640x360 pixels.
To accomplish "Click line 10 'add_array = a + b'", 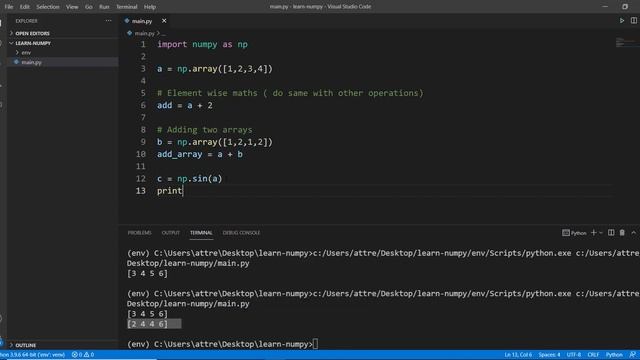I will 200,155.
